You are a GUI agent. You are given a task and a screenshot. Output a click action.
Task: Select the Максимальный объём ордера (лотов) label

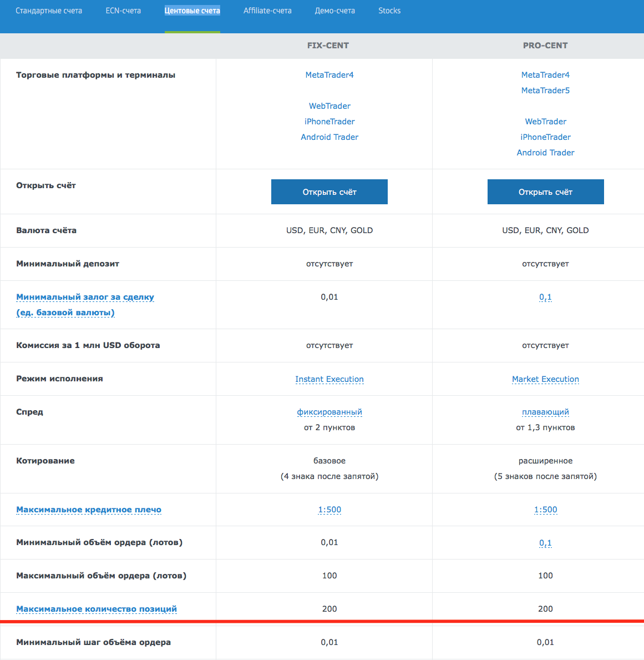101,576
